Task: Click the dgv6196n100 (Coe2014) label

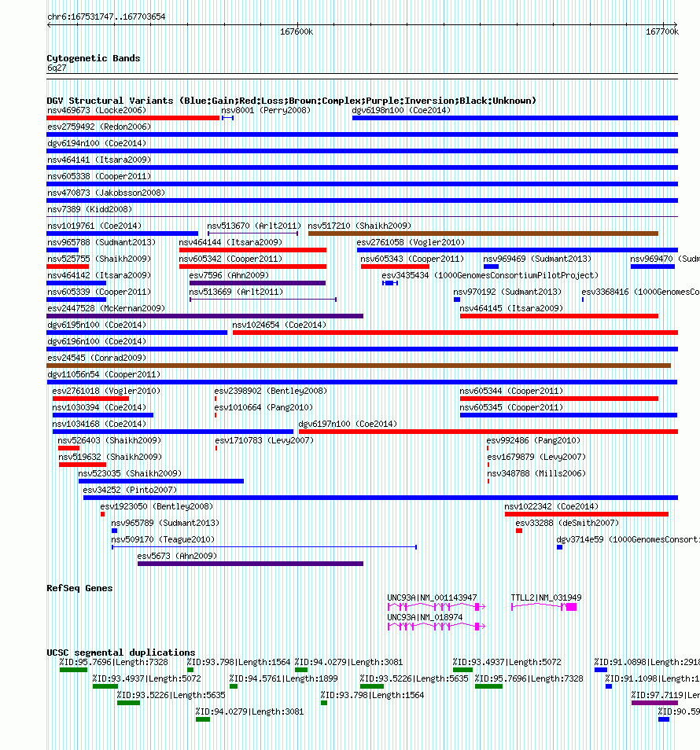Action: click(x=97, y=341)
